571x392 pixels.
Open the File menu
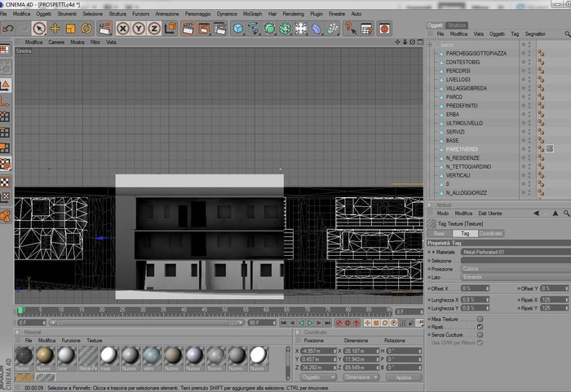[3, 14]
